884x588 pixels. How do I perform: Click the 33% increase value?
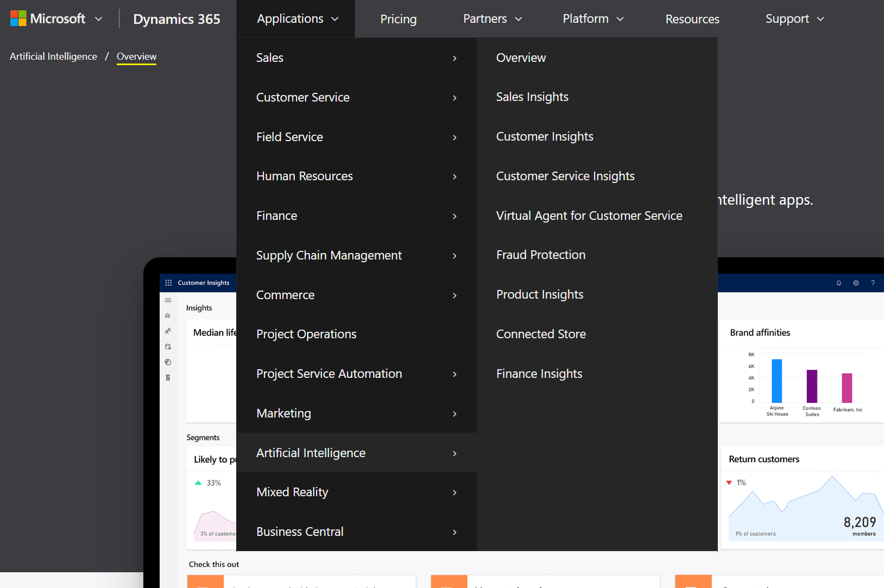213,483
